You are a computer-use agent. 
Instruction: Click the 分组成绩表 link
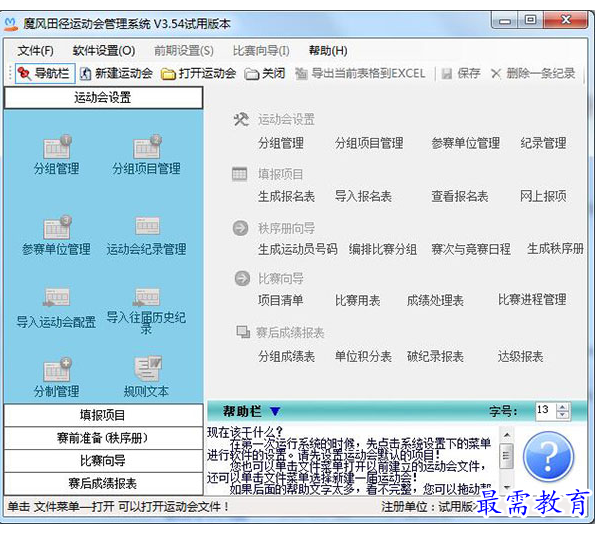point(286,357)
